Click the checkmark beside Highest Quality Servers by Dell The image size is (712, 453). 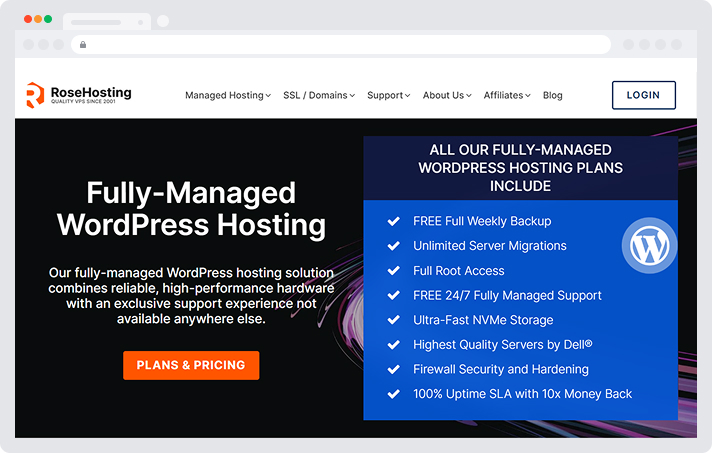click(393, 345)
